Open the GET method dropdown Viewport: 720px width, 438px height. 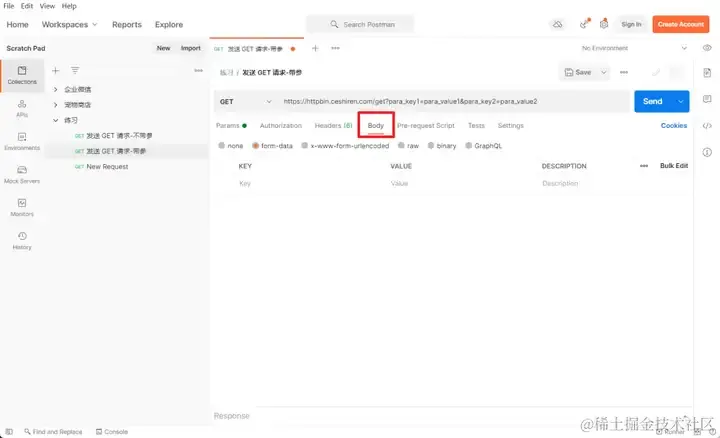pyautogui.click(x=246, y=101)
